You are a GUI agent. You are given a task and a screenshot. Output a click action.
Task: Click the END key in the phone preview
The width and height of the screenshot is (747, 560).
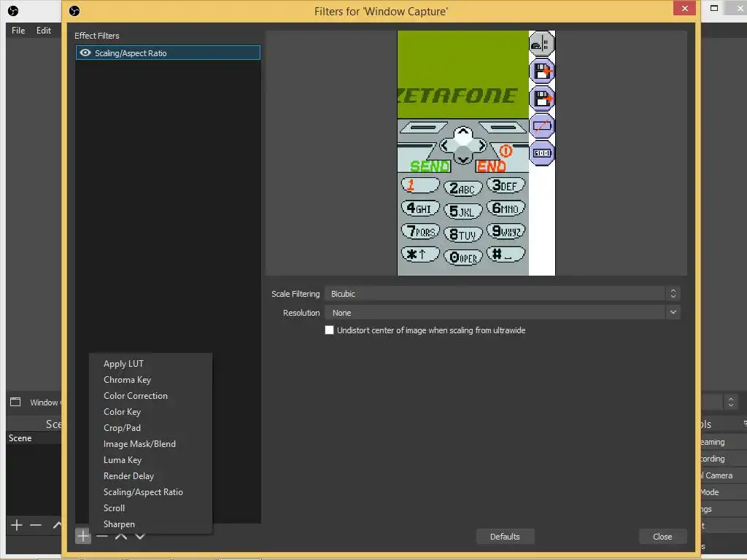tap(491, 166)
